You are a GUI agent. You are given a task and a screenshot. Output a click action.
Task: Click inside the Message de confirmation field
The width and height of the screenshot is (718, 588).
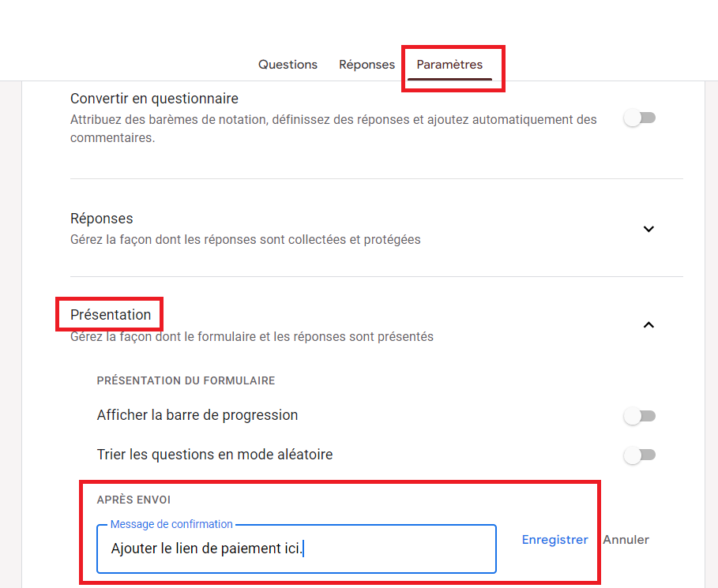pyautogui.click(x=296, y=549)
